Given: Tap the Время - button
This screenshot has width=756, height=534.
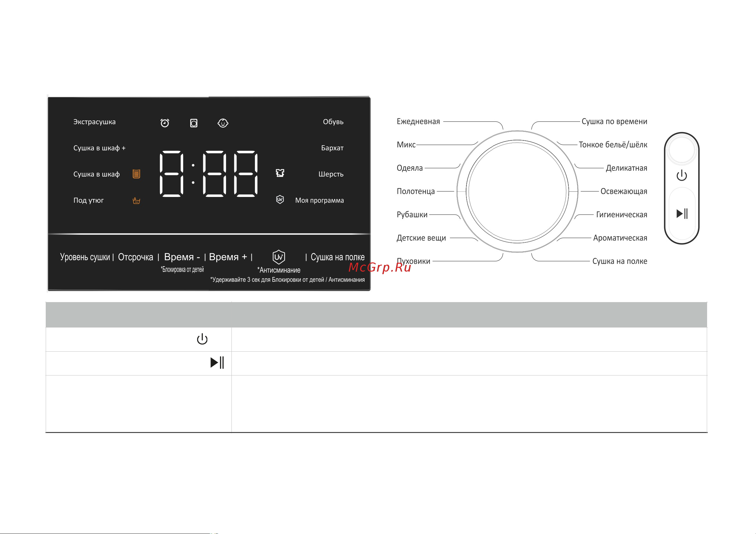Looking at the screenshot, I should 182,257.
